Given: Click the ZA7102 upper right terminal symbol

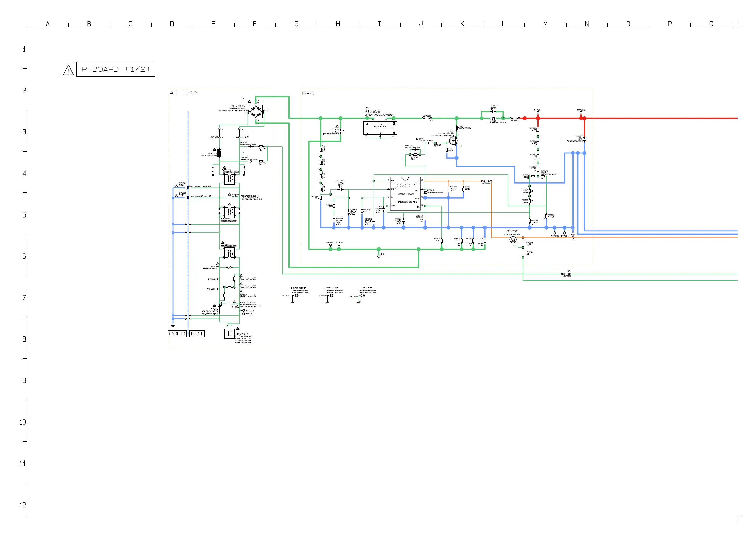Looking at the screenshot, I should pos(331,296).
